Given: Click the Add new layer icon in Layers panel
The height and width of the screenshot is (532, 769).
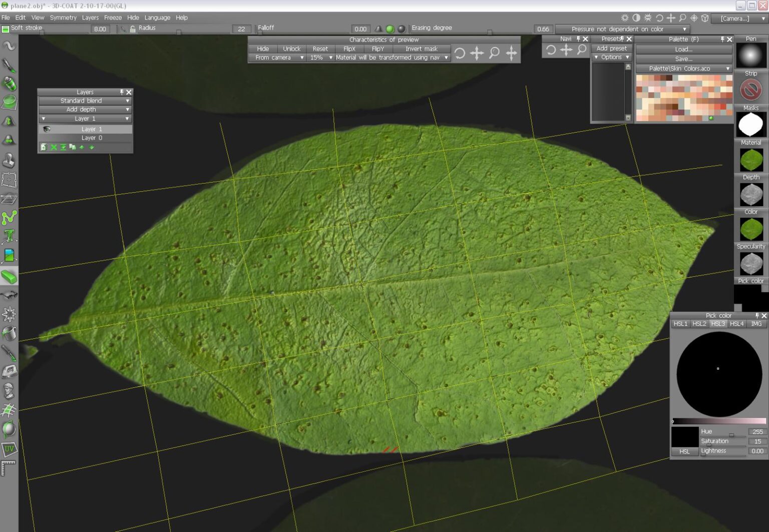Looking at the screenshot, I should (44, 147).
